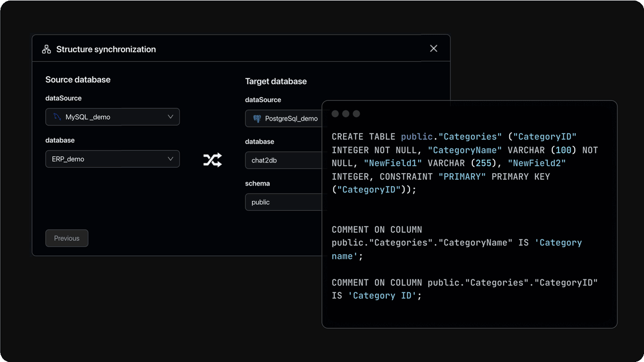Click the Previous button
Viewport: 644px width, 362px height.
[67, 238]
